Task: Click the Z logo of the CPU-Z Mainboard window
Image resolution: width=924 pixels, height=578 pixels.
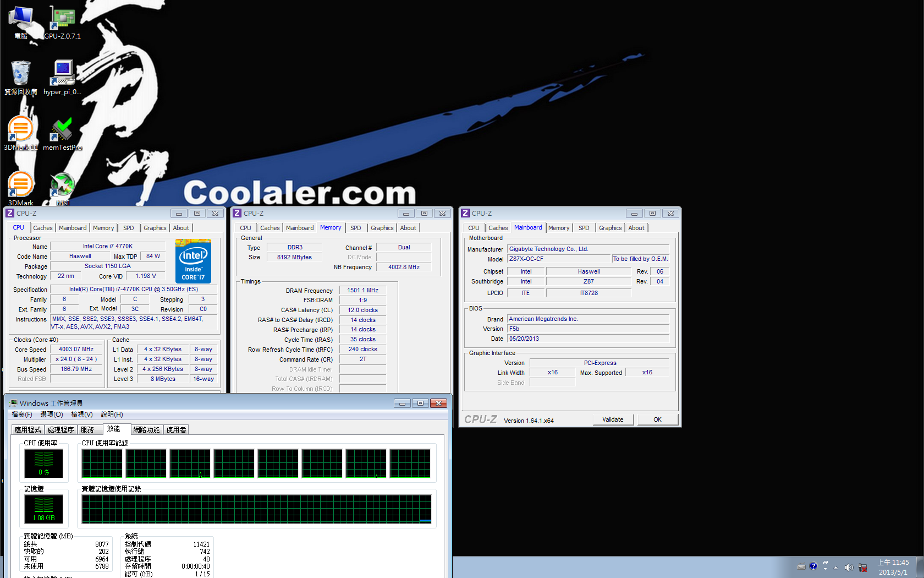Action: 465,213
